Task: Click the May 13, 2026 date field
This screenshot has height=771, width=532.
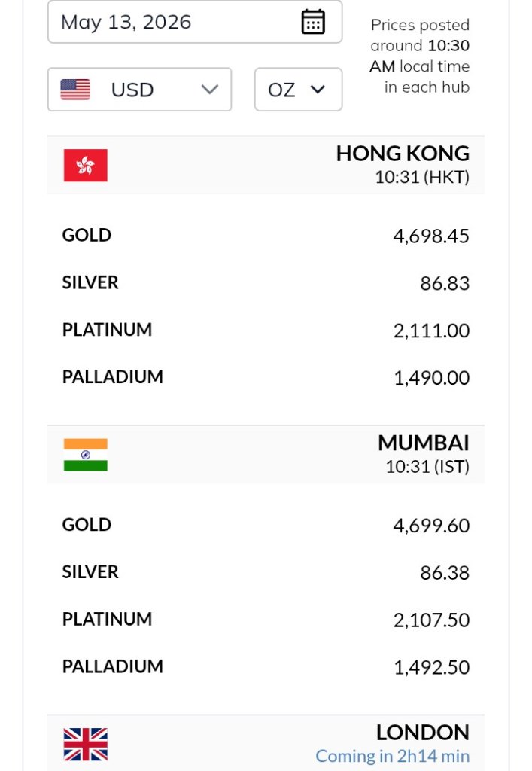Action: click(x=195, y=22)
